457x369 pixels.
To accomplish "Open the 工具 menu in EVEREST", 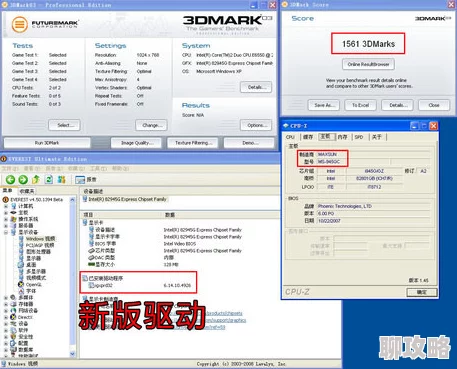I will pyautogui.click(x=98, y=169).
